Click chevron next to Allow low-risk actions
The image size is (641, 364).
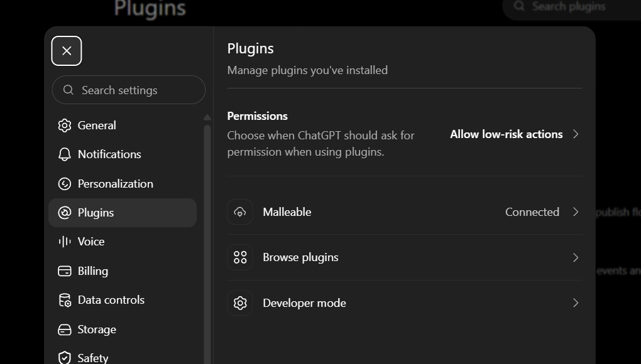(576, 134)
